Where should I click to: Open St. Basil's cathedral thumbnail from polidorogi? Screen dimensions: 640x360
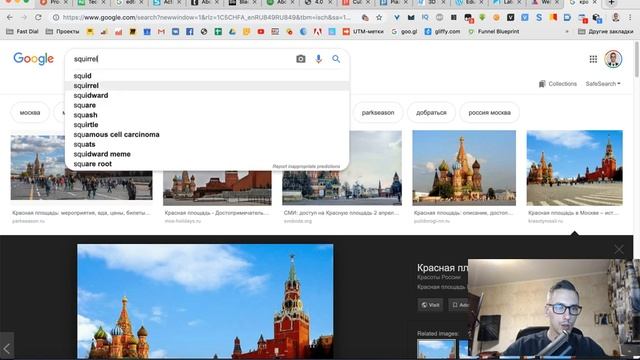tap(464, 168)
